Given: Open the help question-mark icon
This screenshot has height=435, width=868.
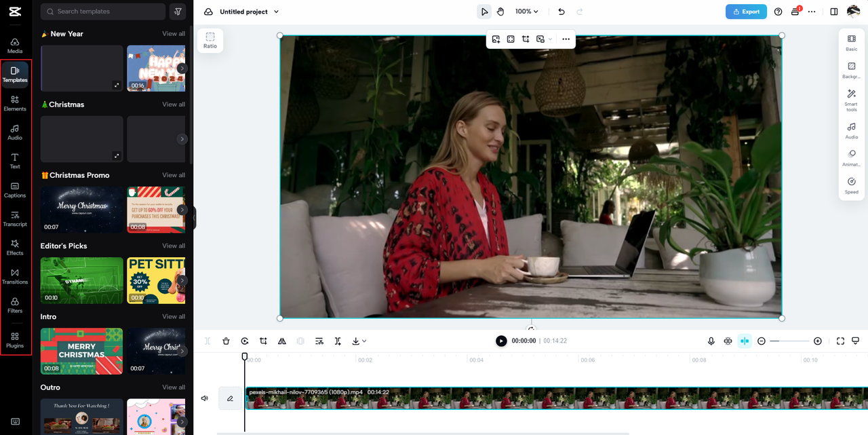Looking at the screenshot, I should tap(778, 12).
